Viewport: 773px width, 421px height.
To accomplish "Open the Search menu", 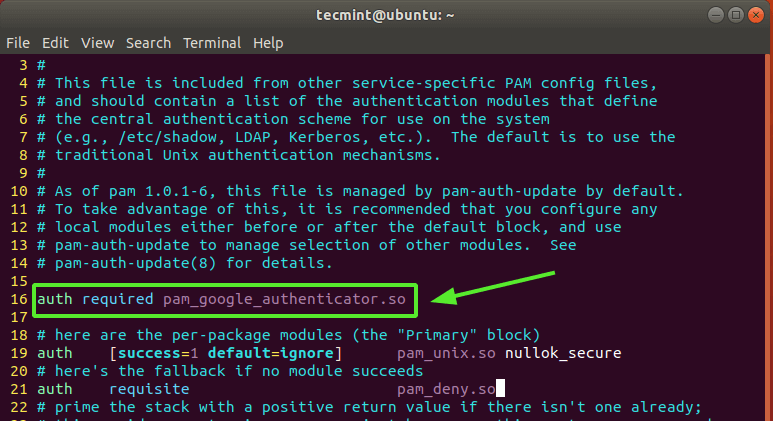I will click(x=148, y=43).
